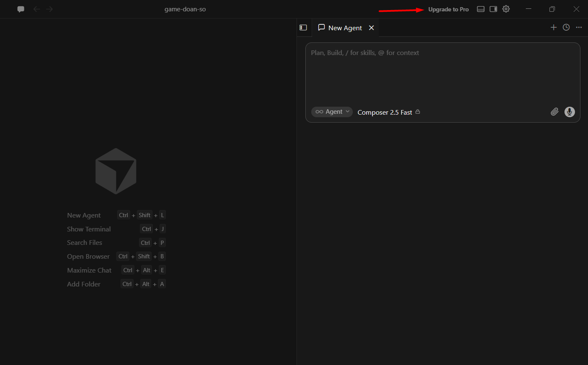588x365 pixels.
Task: Toggle the agent side panel icon
Action: 303,28
